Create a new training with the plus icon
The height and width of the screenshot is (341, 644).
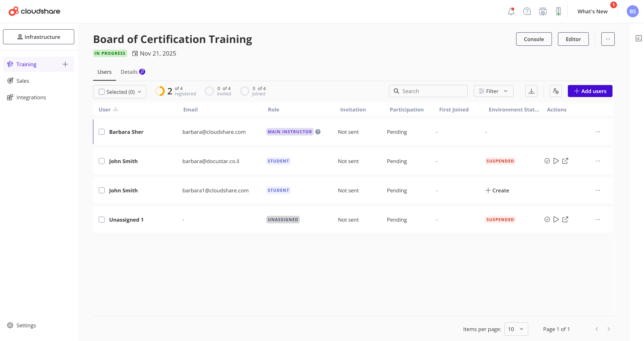point(65,64)
